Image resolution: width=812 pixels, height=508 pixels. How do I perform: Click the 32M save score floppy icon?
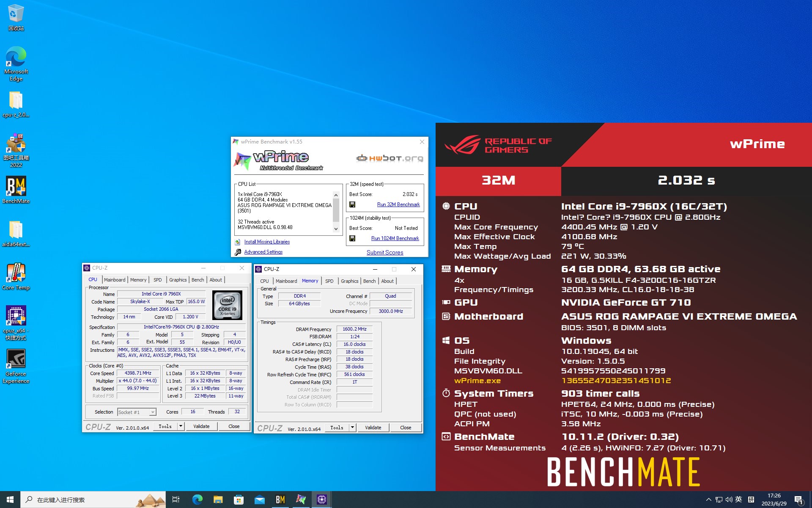[x=352, y=204]
